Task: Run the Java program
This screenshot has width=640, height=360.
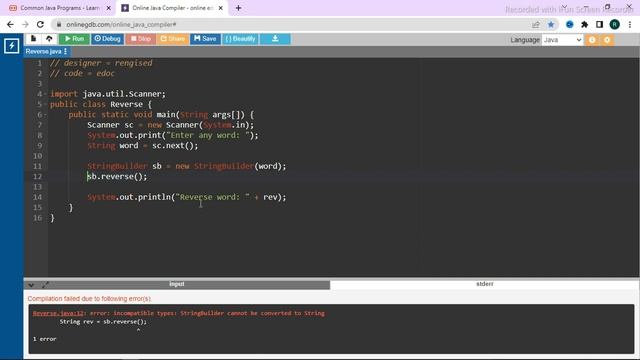Action: 74,39
